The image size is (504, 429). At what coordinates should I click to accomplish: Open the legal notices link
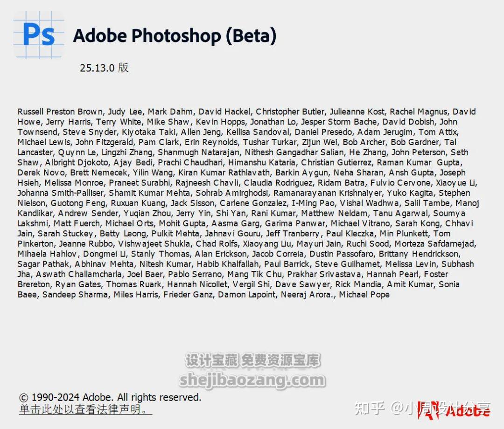point(85,410)
